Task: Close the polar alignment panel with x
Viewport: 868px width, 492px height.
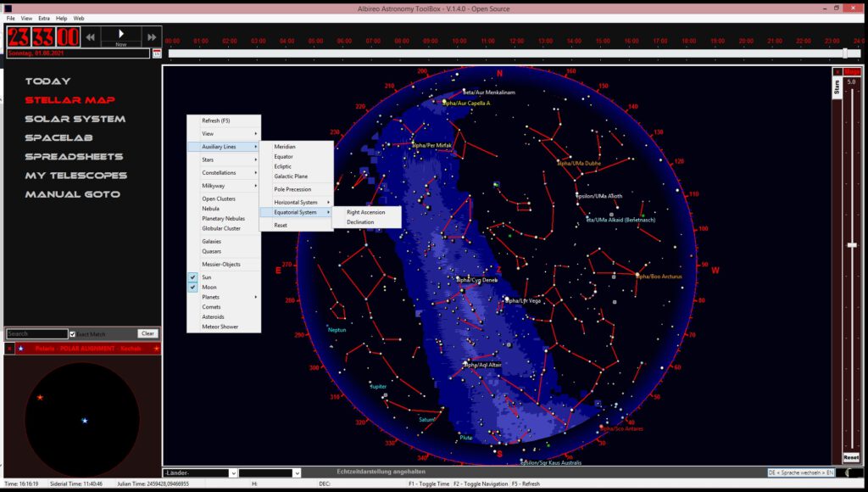Action: click(x=9, y=349)
